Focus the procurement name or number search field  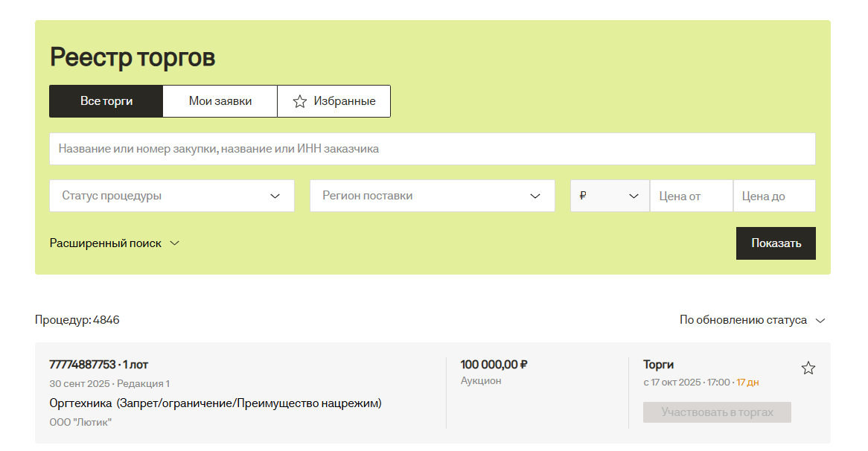432,149
